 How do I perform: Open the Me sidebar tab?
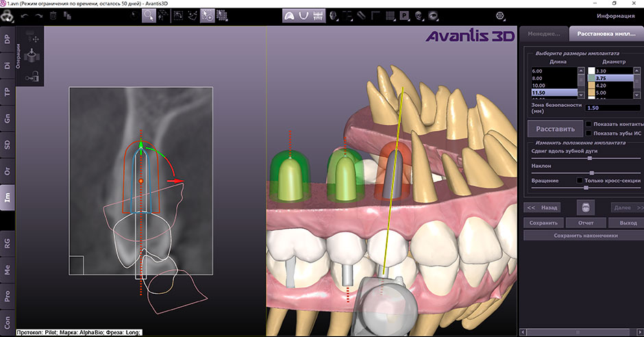[x=8, y=270]
